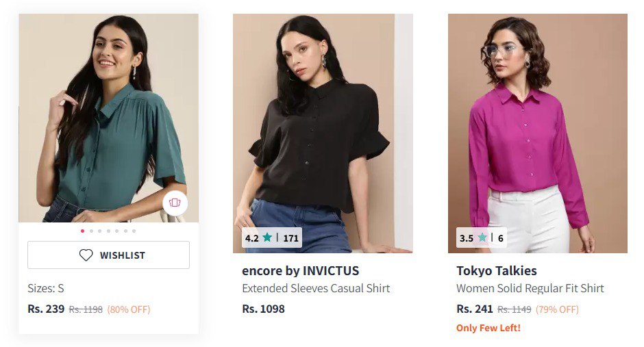Screen dimensions: 644x347
Task: Select the fourth image carousel dot
Action: click(x=108, y=231)
